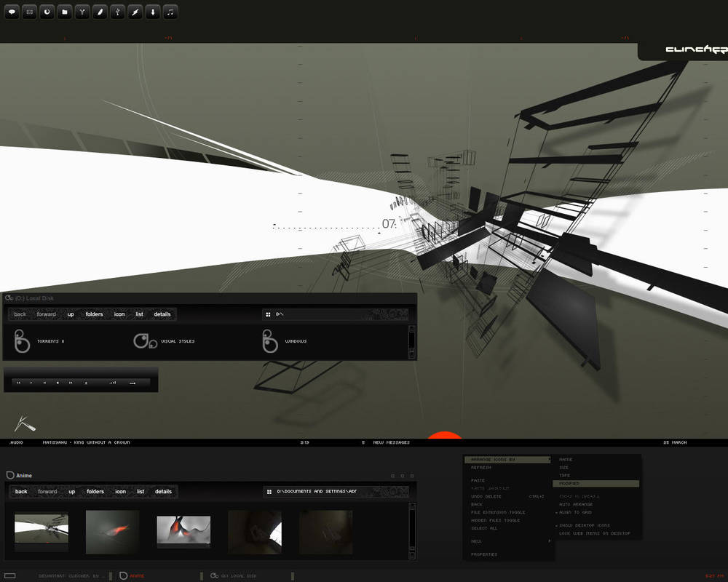Click the views grid icon beside D:\ address
The image size is (728, 582).
coord(268,314)
